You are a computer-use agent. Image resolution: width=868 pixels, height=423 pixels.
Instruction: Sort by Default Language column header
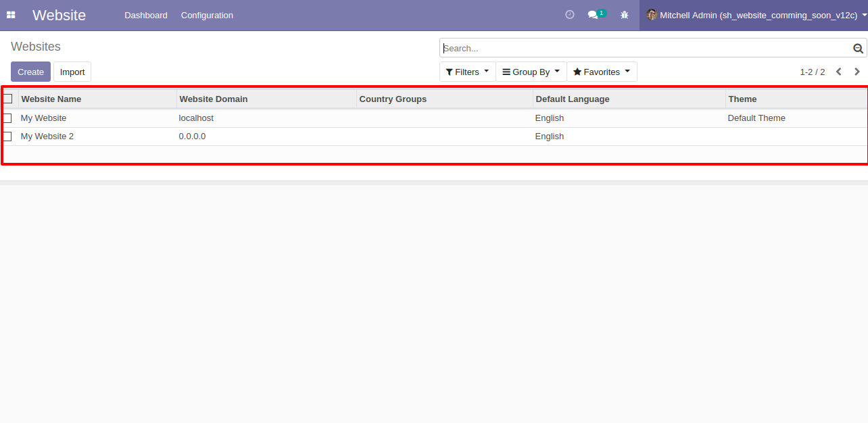pyautogui.click(x=629, y=99)
